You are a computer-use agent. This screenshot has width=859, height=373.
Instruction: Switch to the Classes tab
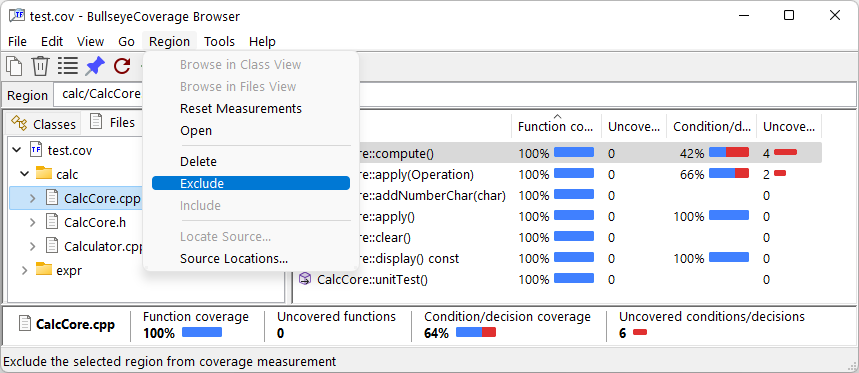click(44, 124)
